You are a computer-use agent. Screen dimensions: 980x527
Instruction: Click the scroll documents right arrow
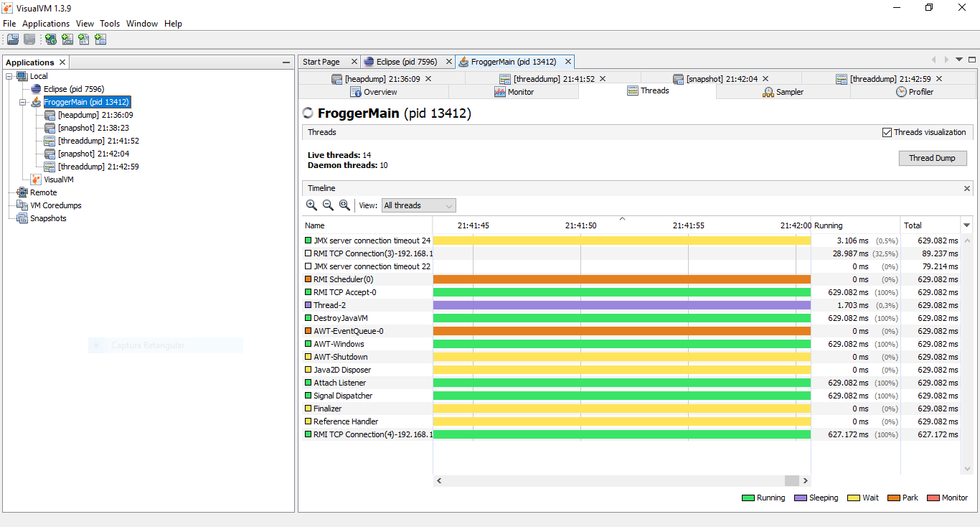pos(946,60)
